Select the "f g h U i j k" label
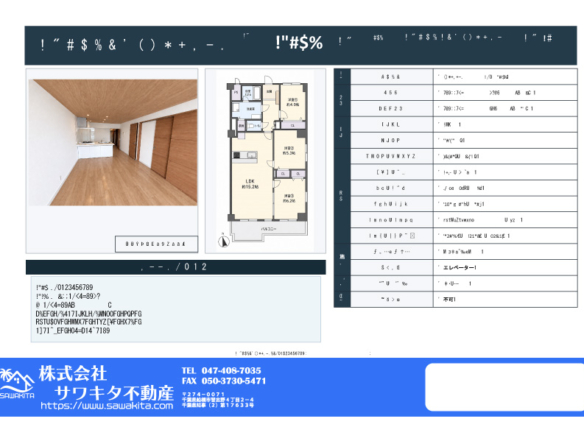Screen dimensions: 584x438 click(x=390, y=204)
